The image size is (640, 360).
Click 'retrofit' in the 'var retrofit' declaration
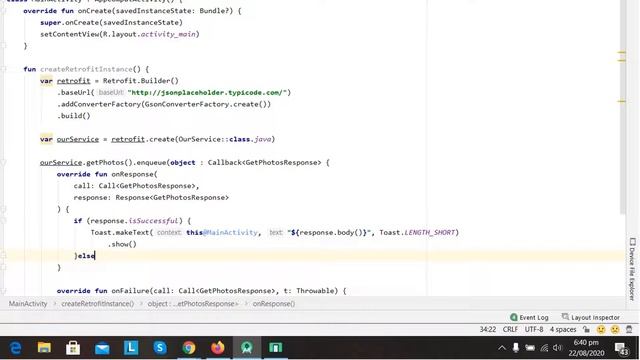[73, 81]
